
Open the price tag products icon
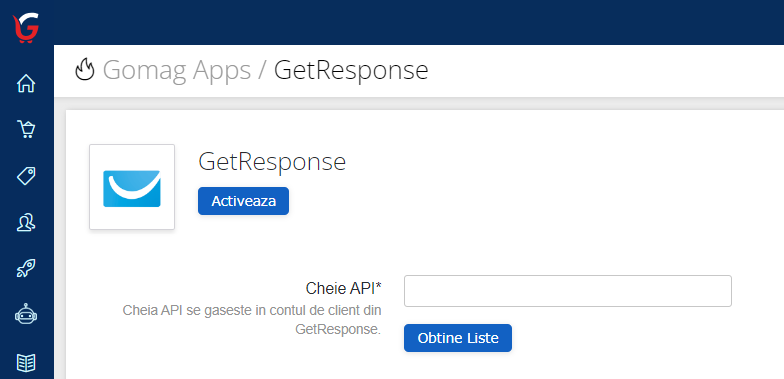point(26,176)
